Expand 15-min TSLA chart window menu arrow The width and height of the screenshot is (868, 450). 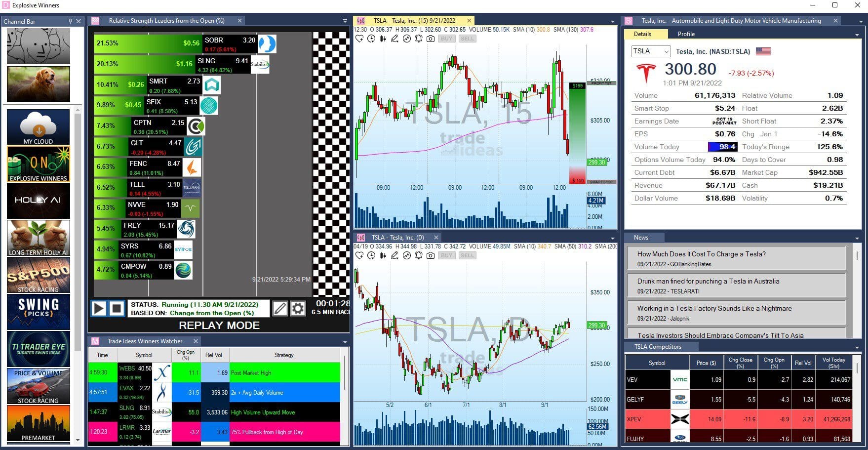pos(613,21)
